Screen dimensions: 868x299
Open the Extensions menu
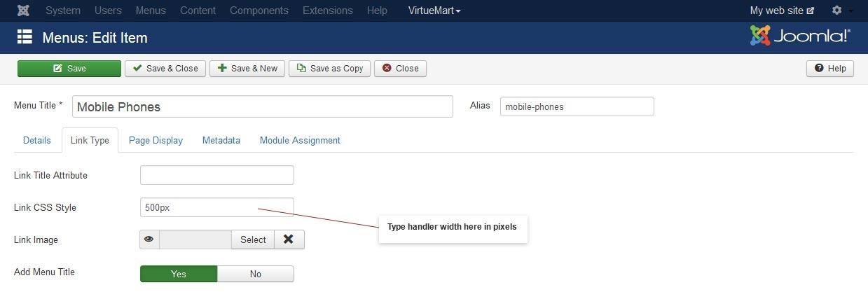coord(327,11)
